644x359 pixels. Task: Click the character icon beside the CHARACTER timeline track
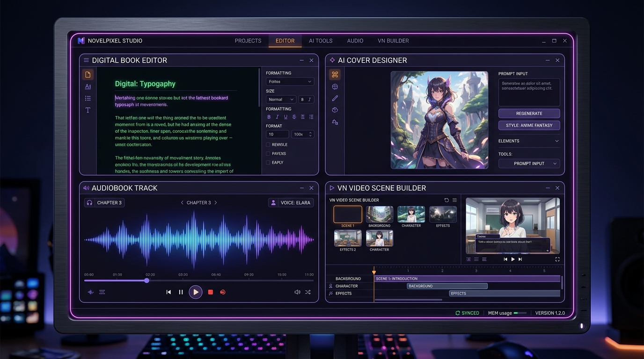331,286
